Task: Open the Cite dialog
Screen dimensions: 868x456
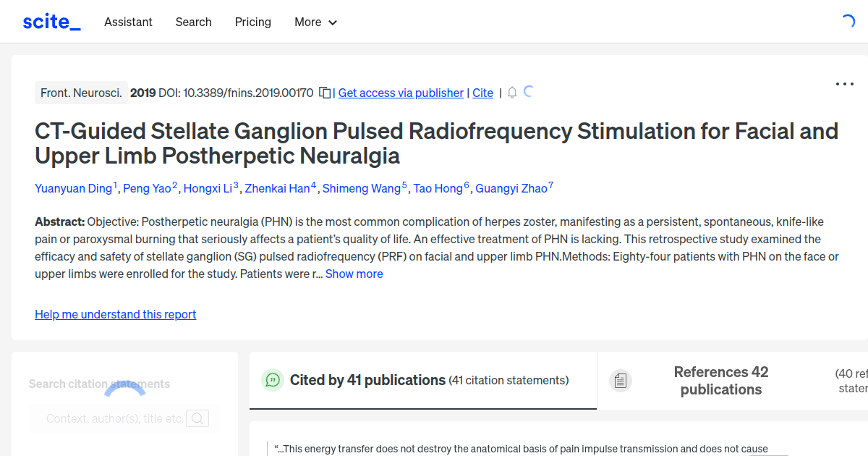Action: (482, 93)
